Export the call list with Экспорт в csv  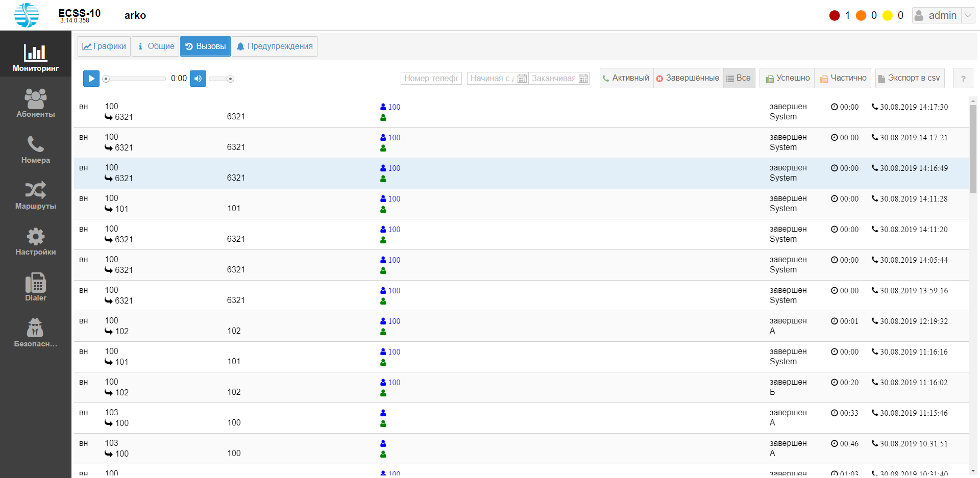click(x=910, y=78)
